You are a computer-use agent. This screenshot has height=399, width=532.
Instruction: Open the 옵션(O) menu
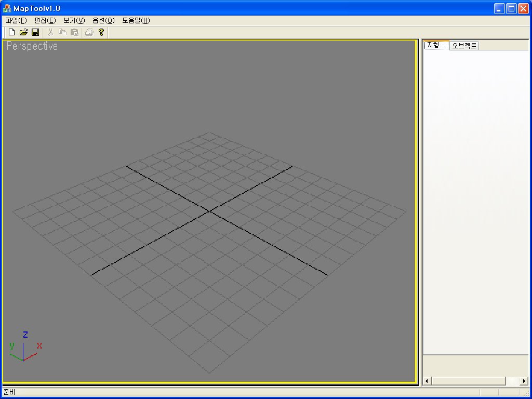tap(103, 20)
